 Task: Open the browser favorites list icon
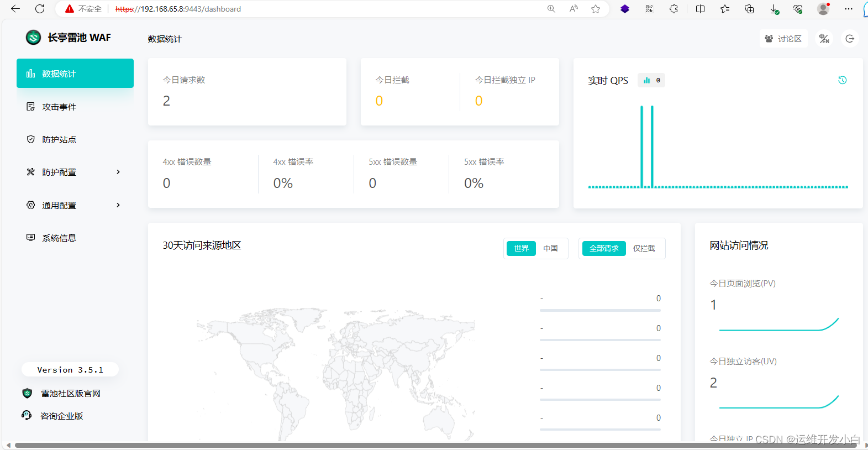[725, 9]
